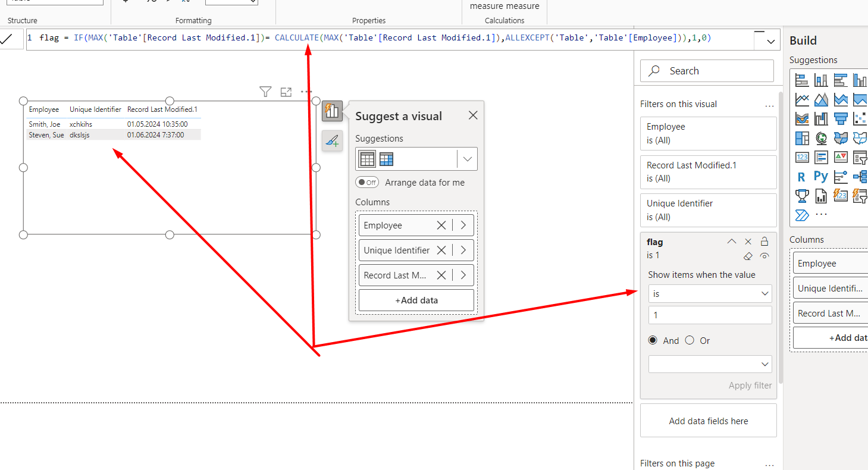Click +Add data in Suggest a visual
The image size is (868, 470).
(416, 300)
